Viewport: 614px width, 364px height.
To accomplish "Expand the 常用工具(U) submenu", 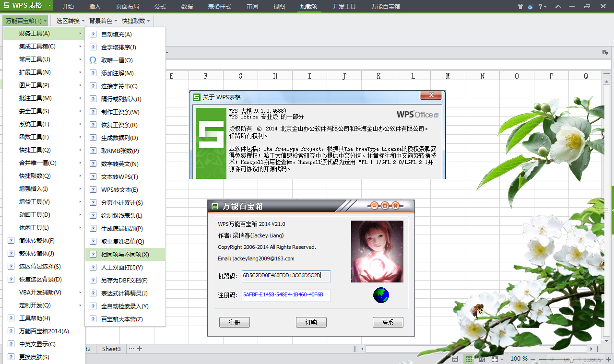I will pyautogui.click(x=44, y=59).
